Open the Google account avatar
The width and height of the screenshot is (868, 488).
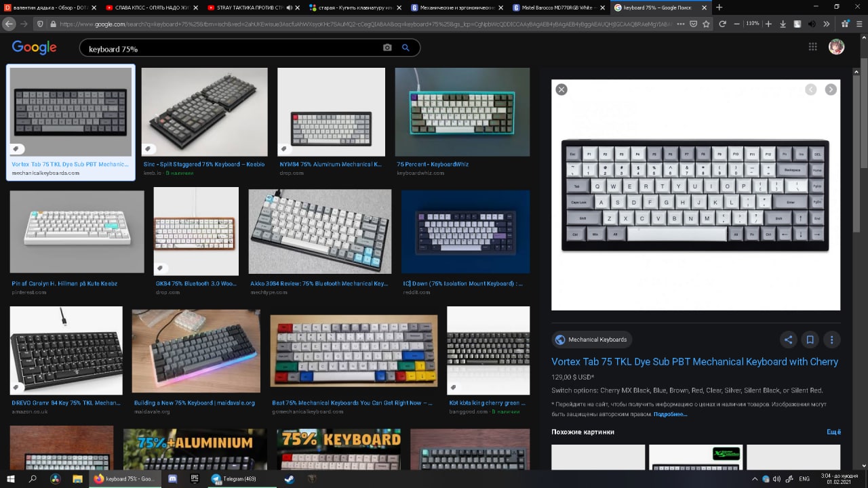836,47
